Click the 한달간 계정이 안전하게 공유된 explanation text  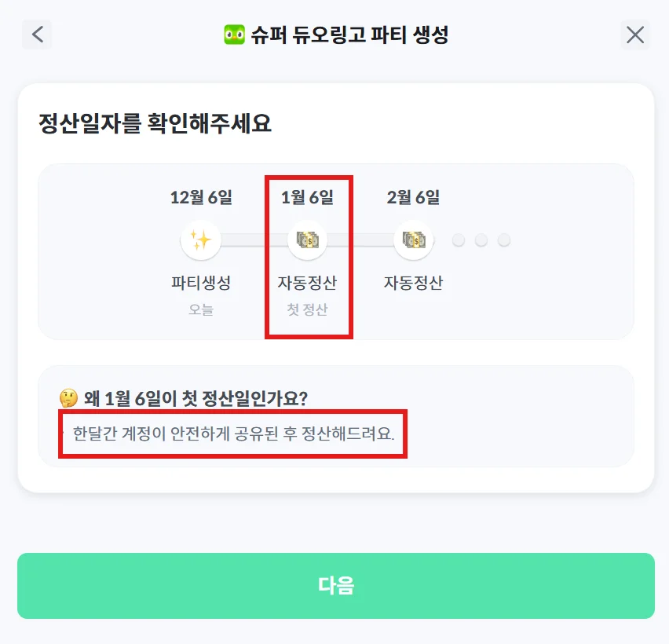[233, 433]
